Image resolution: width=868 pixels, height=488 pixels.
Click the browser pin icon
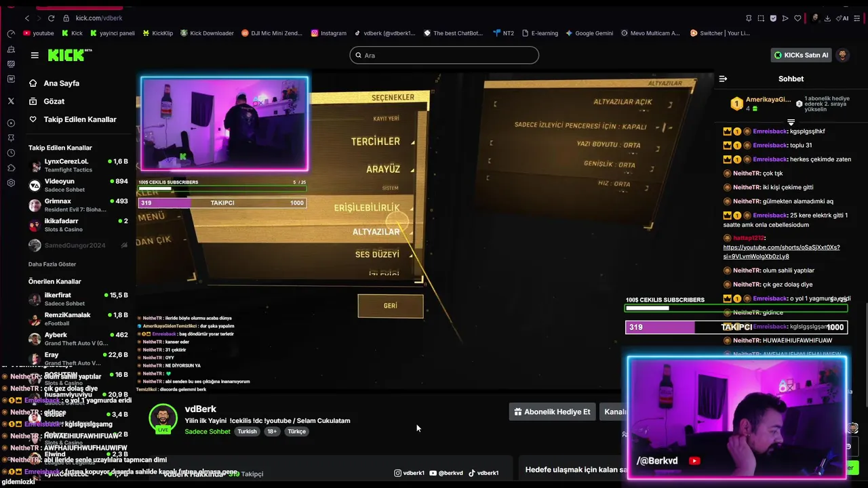(x=749, y=18)
